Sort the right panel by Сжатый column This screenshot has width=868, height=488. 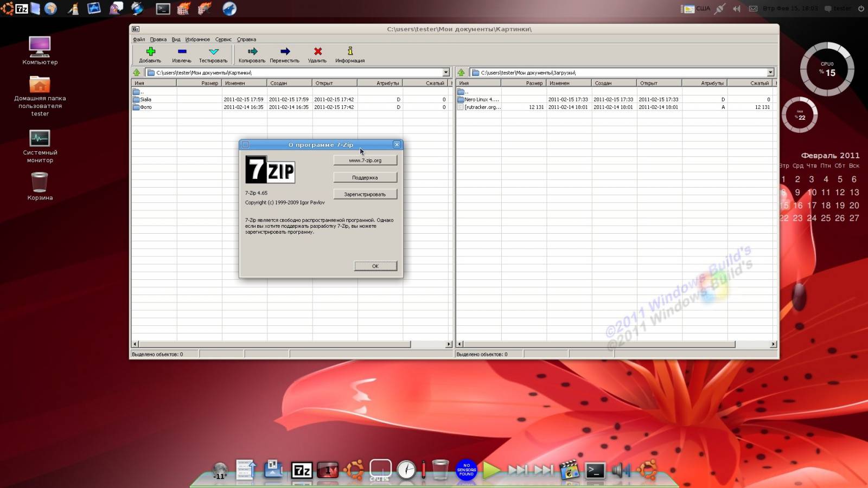click(x=749, y=83)
